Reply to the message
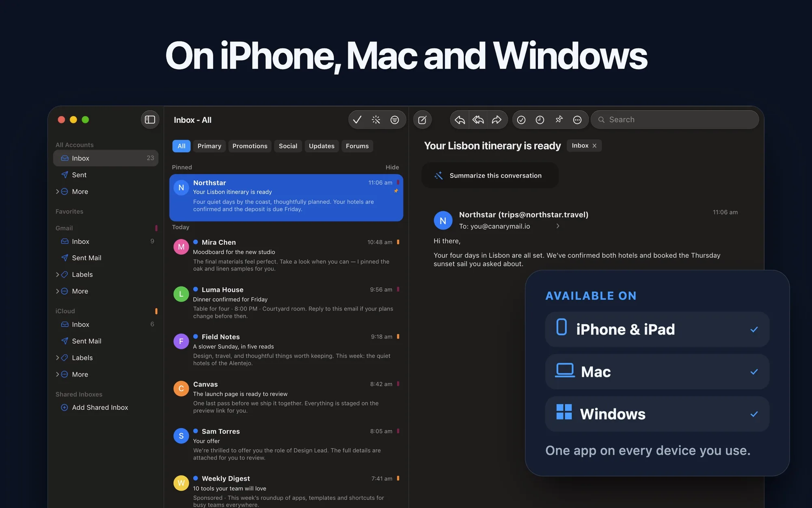The image size is (812, 508). pos(460,119)
